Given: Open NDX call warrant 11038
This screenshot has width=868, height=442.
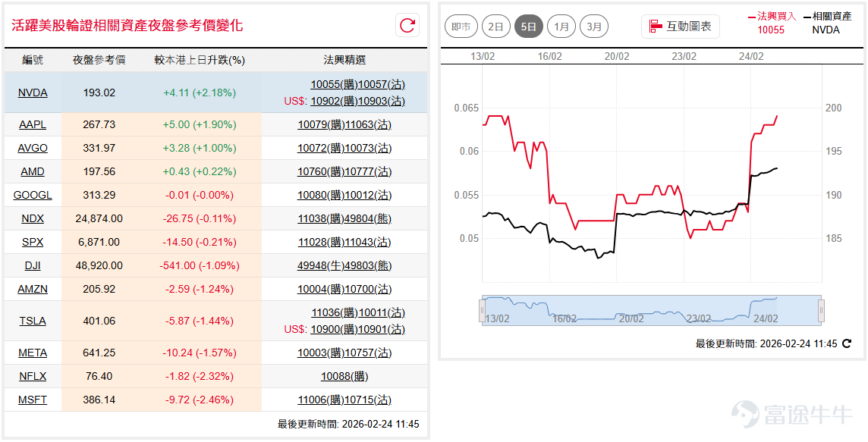Looking at the screenshot, I should coord(321,218).
